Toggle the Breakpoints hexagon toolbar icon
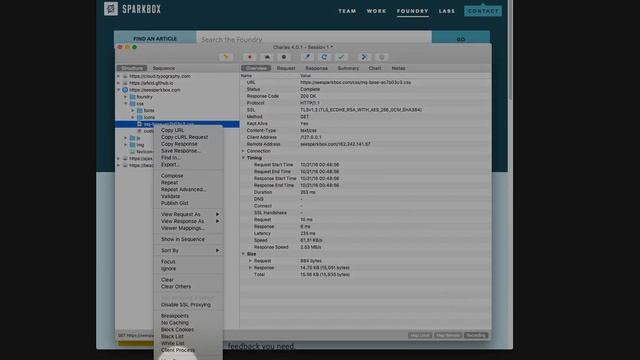Screen dimensions: 640x360 284,57
